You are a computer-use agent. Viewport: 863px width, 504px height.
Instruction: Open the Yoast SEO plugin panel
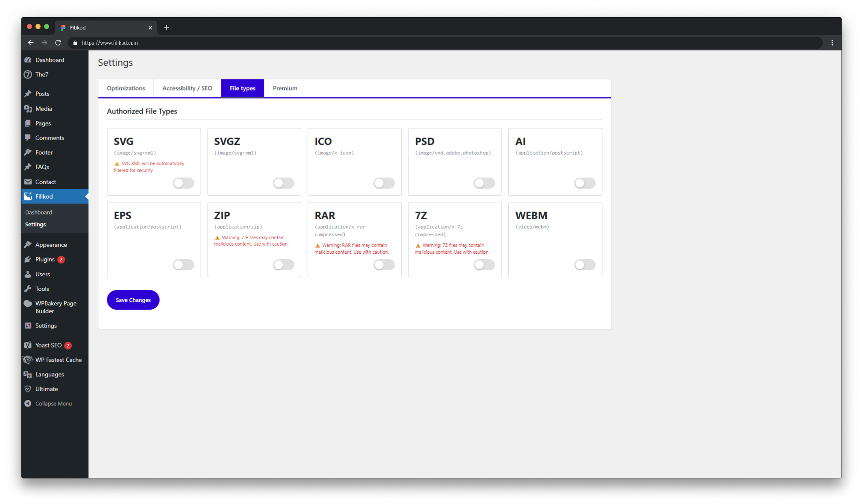point(48,345)
